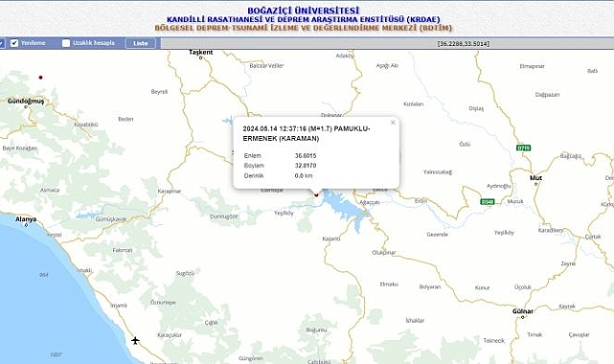Click the D715 road shield
Image resolution: width=614 pixels, height=364 pixels.
pos(524,148)
